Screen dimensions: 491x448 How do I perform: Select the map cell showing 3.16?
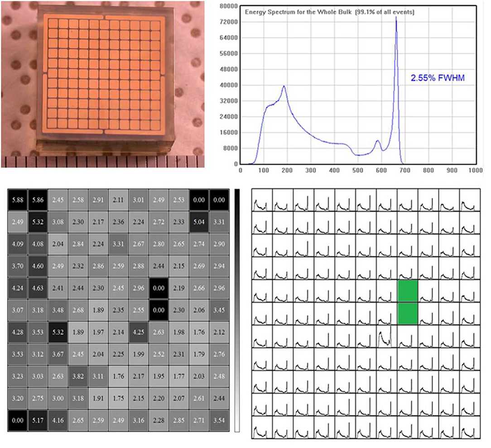point(139,420)
